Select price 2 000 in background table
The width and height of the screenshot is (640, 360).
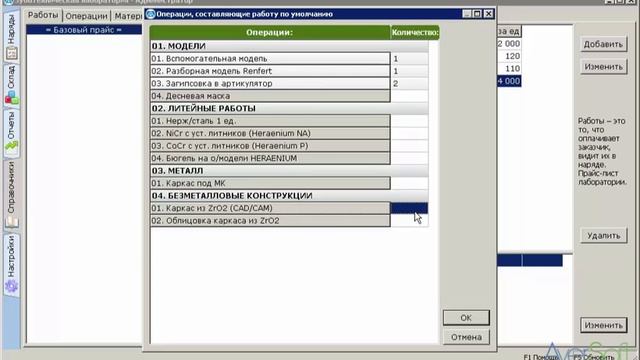[x=509, y=44]
